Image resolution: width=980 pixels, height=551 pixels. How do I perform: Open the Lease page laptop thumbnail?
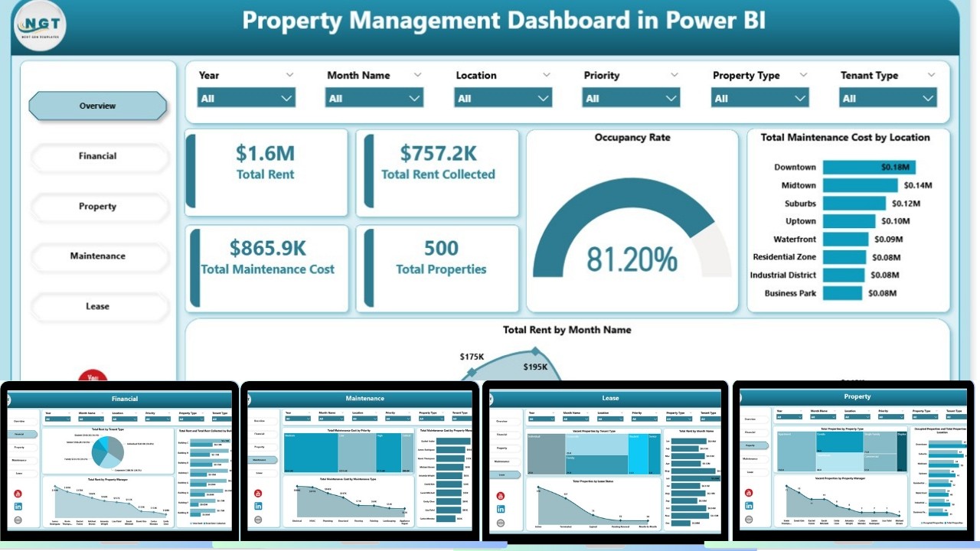[605, 463]
